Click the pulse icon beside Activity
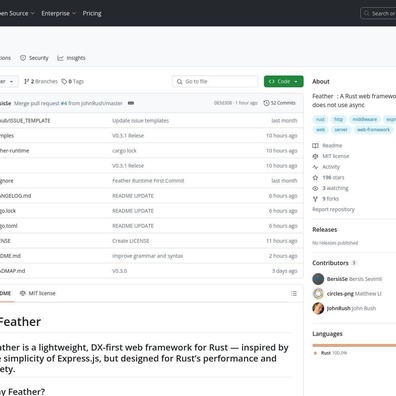Image resolution: width=396 pixels, height=396 pixels. [x=315, y=167]
